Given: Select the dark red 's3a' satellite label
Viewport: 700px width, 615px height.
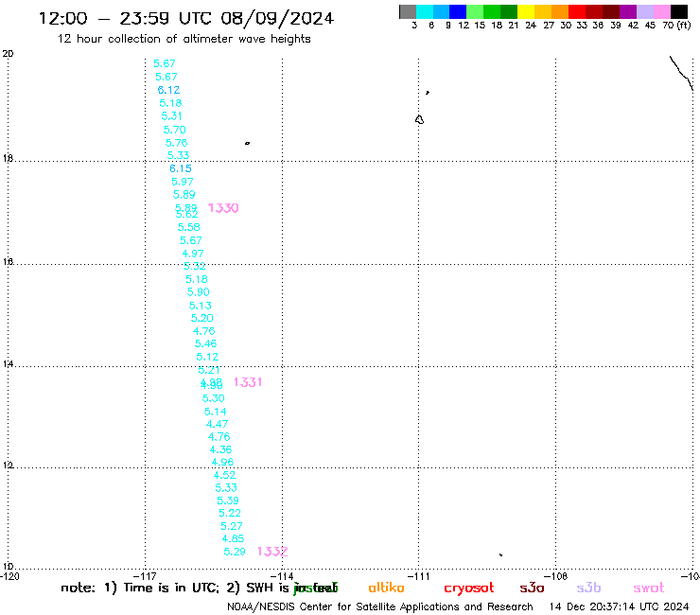Looking at the screenshot, I should 532,589.
